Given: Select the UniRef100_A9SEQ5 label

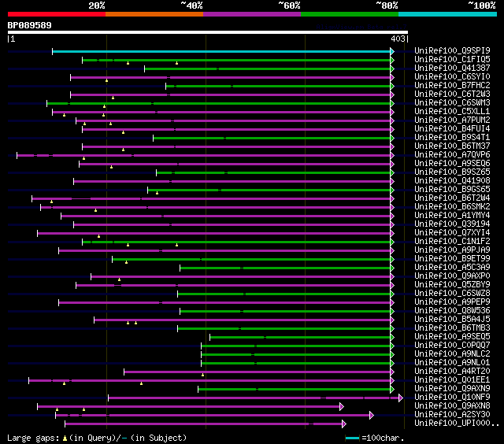Looking at the screenshot, I should pyautogui.click(x=452, y=337).
